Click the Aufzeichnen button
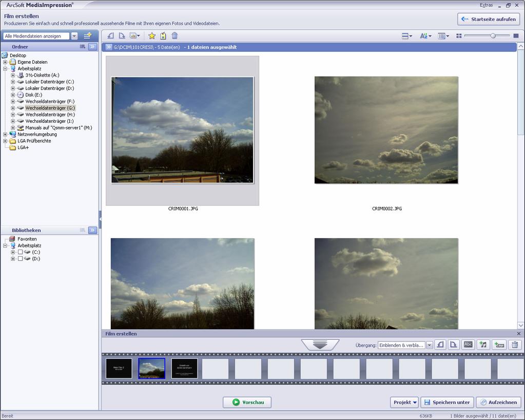Viewport: 525px width, 420px height. pyautogui.click(x=498, y=402)
